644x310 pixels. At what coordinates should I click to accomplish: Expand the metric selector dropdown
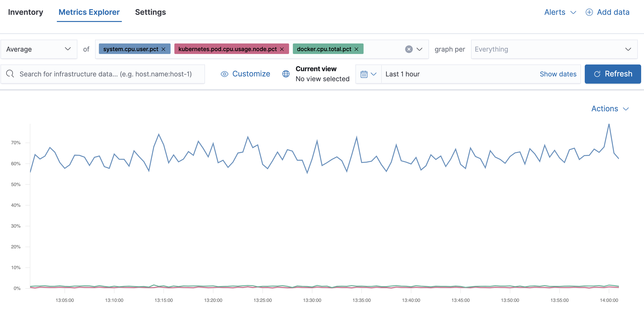click(x=420, y=49)
